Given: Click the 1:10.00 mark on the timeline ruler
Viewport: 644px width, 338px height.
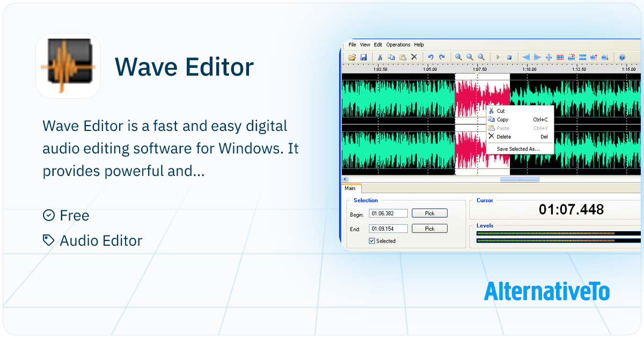Looking at the screenshot, I should (529, 69).
